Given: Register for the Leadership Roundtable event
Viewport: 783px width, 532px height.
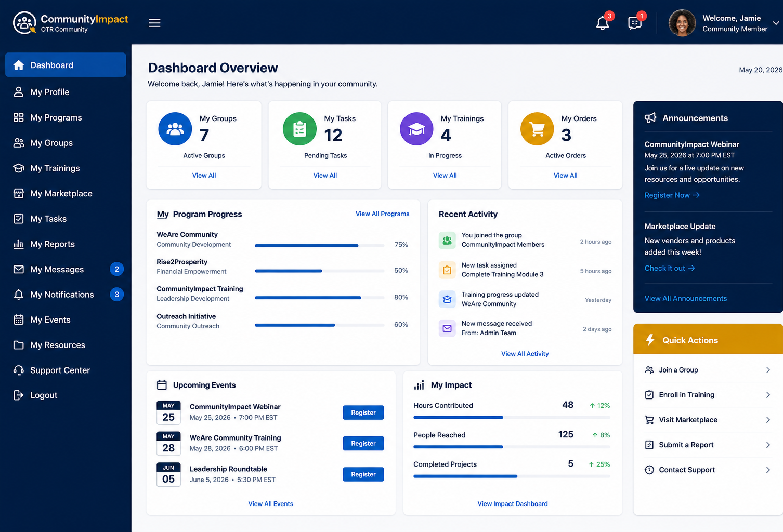Looking at the screenshot, I should pos(363,474).
